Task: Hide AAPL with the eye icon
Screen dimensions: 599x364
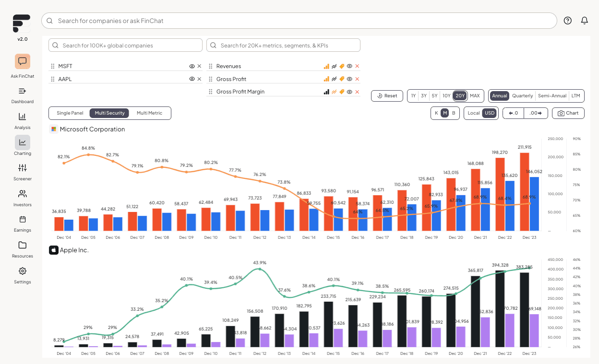Action: (x=192, y=79)
